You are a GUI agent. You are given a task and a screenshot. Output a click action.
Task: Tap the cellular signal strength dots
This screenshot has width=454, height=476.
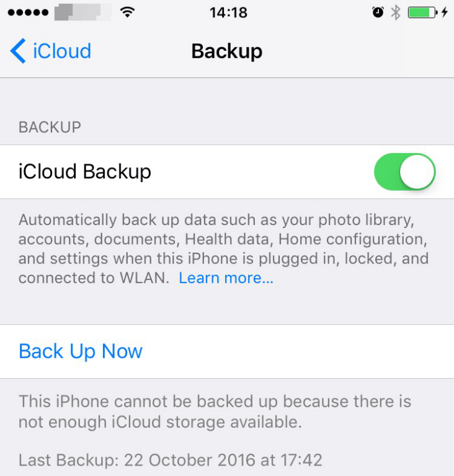pyautogui.click(x=28, y=12)
